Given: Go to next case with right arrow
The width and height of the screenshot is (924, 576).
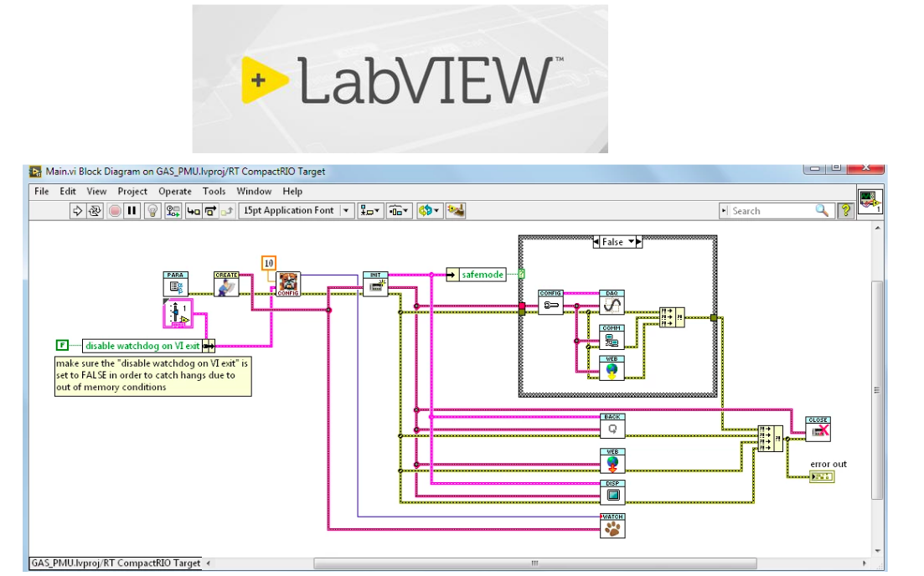Looking at the screenshot, I should (x=639, y=242).
